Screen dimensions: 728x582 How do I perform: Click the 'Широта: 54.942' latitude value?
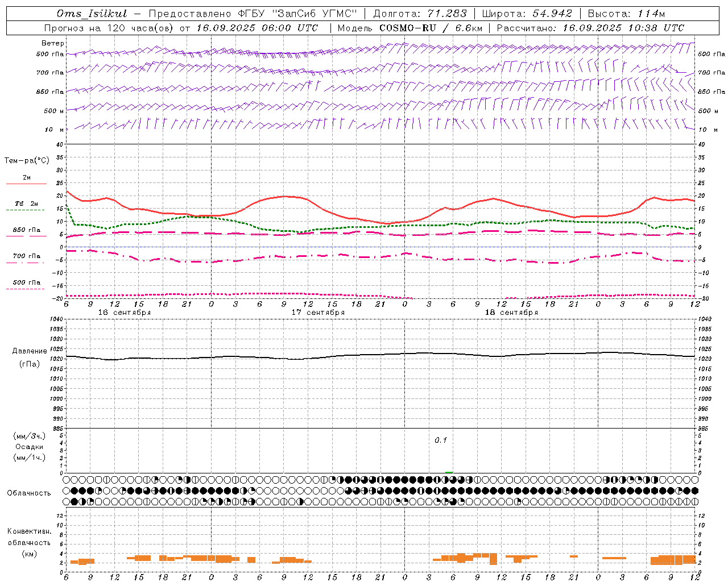tap(527, 14)
